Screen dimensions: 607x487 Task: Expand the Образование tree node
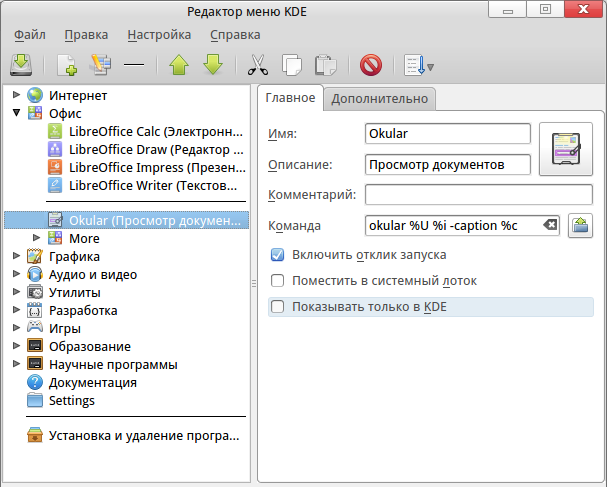click(x=16, y=346)
